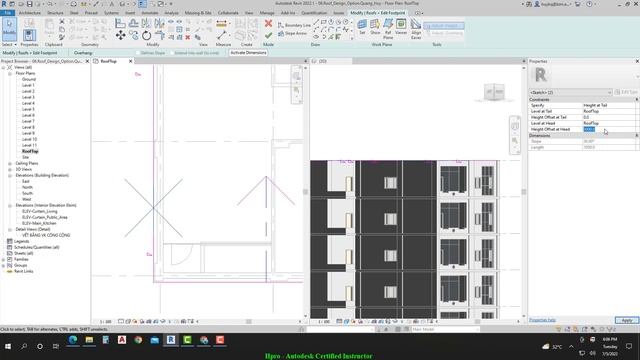The height and width of the screenshot is (360, 640).
Task: Expand the 3D Views tree node
Action: (x=9, y=169)
